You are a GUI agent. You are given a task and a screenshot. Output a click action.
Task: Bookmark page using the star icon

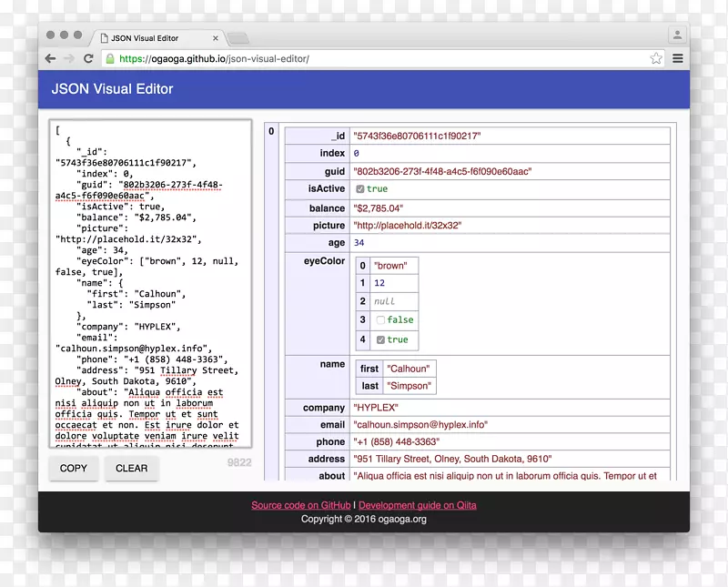(x=656, y=58)
